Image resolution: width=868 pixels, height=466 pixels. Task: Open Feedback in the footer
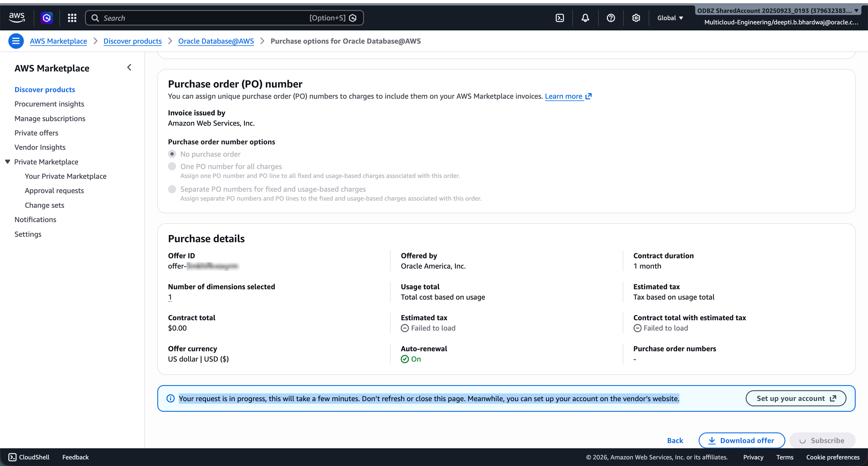[x=75, y=457]
